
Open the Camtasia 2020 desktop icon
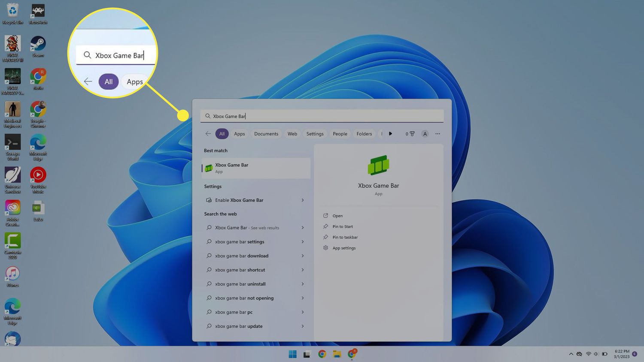tap(12, 241)
